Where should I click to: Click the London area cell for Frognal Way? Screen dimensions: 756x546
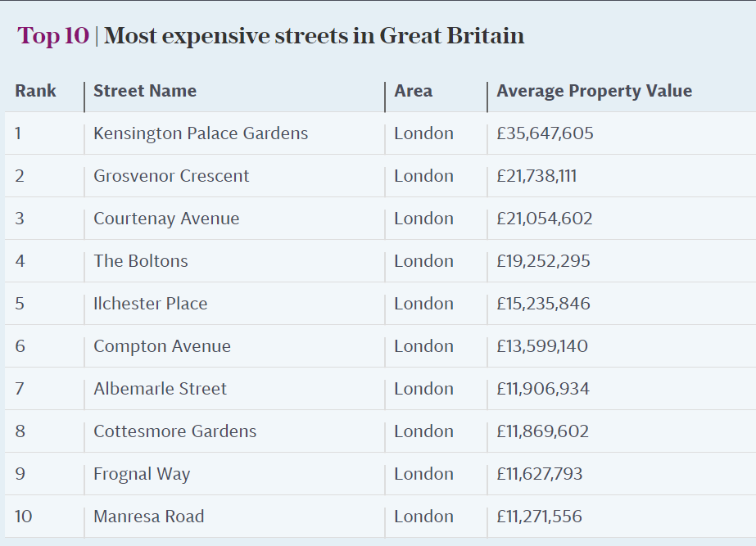point(423,474)
